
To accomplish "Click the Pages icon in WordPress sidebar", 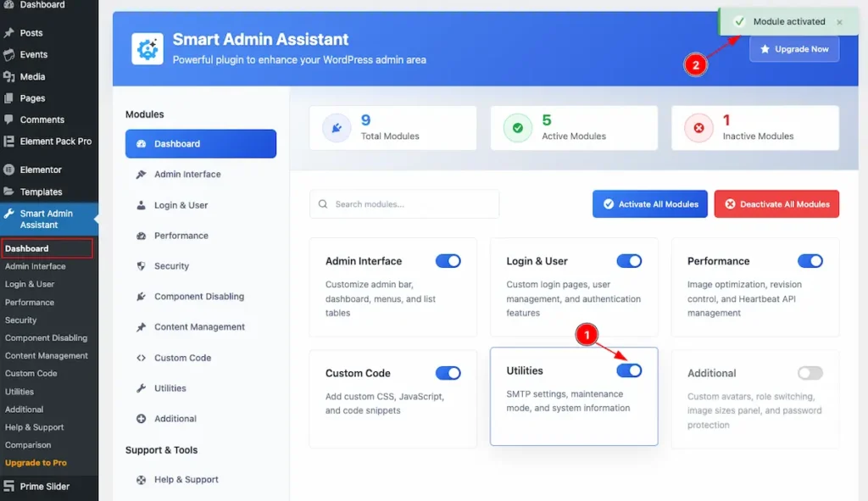I will tap(8, 98).
